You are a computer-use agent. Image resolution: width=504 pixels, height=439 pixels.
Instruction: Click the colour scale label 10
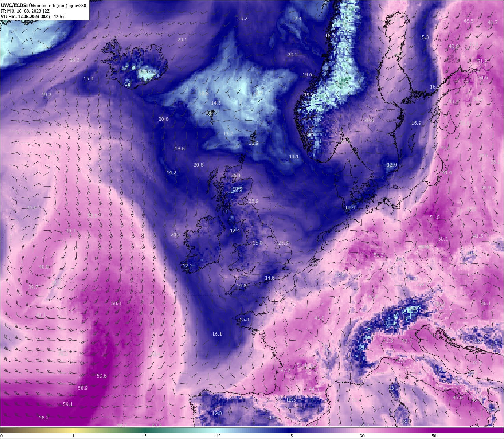[218, 436]
